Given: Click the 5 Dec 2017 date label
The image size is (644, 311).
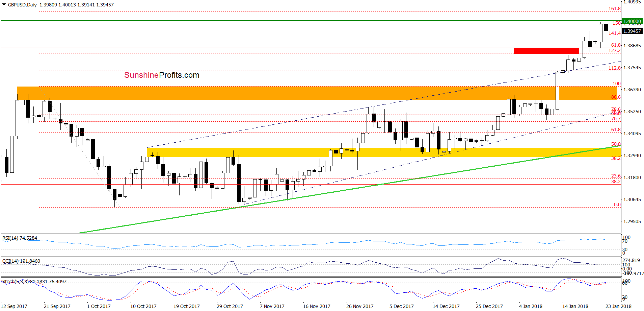Looking at the screenshot, I should tap(402, 306).
